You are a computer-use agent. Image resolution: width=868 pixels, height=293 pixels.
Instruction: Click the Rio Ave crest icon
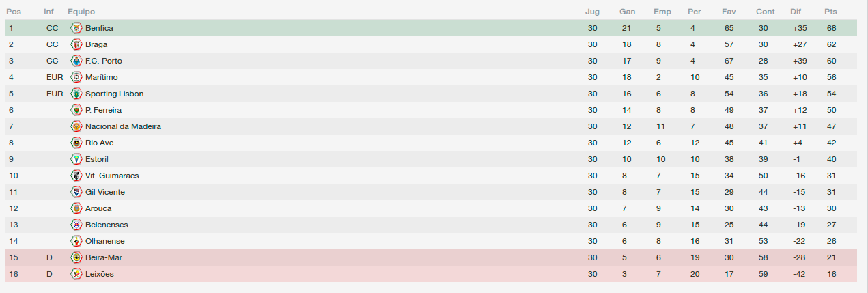pos(76,143)
